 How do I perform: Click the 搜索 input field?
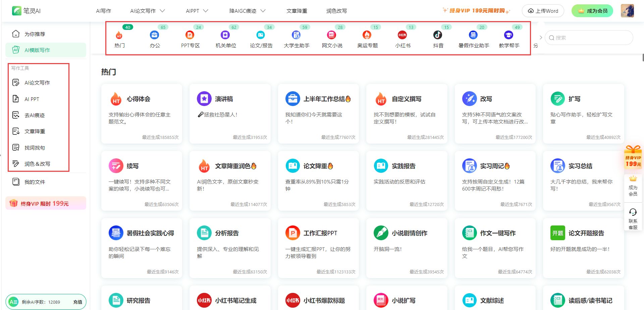click(x=589, y=38)
